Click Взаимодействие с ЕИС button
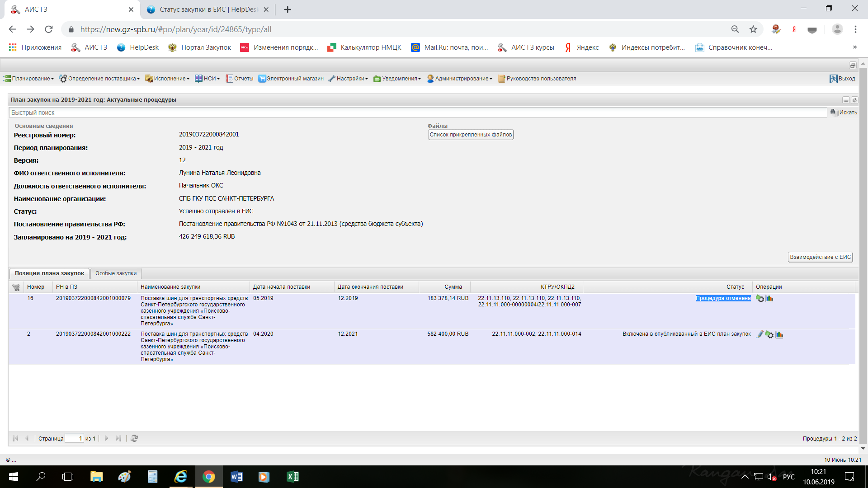868x488 pixels. tap(820, 257)
